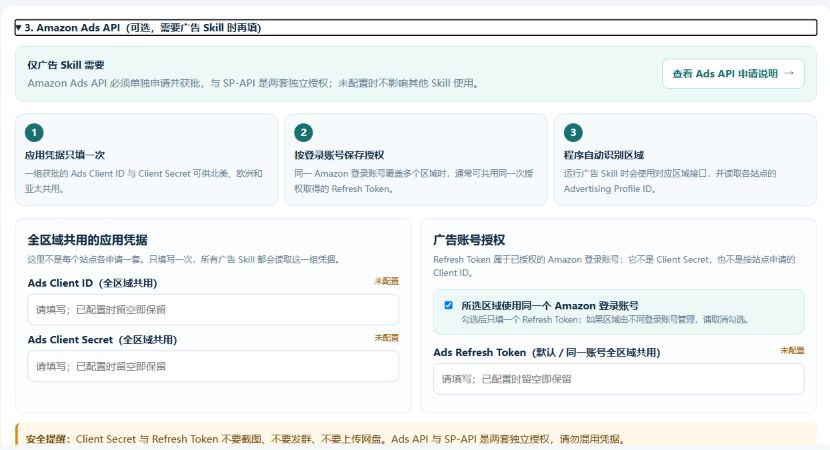Click the arrow icon in Ads API 申请说明 button

[789, 74]
